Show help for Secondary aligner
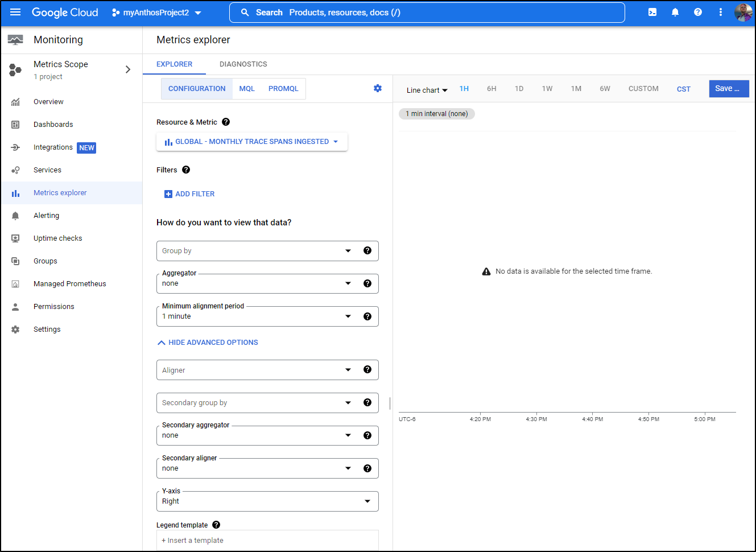 pos(367,468)
